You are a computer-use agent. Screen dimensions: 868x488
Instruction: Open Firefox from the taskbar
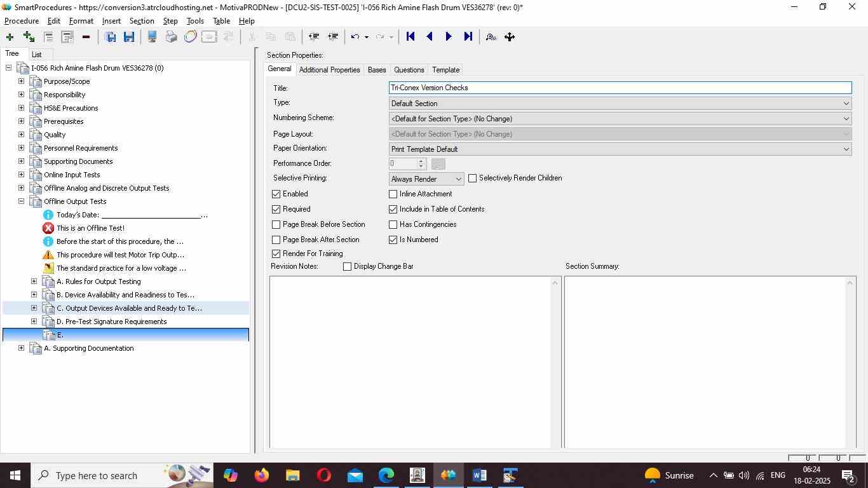click(261, 475)
